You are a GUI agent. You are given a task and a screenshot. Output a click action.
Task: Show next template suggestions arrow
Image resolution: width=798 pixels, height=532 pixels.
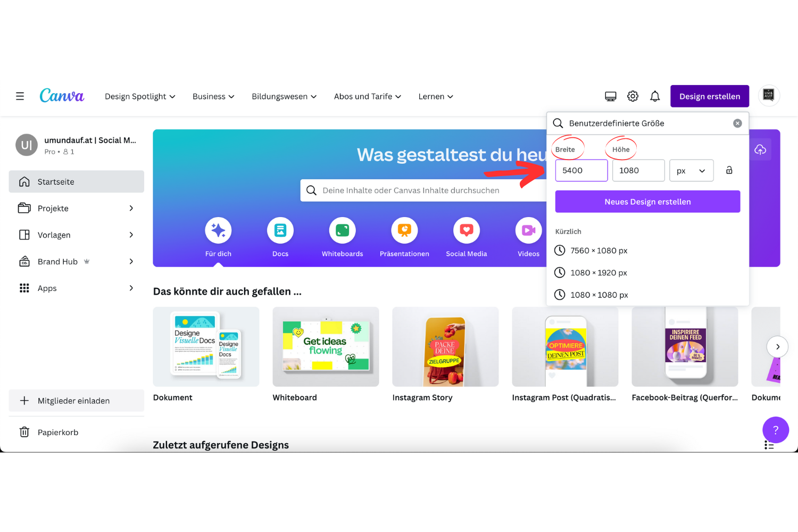pyautogui.click(x=778, y=347)
